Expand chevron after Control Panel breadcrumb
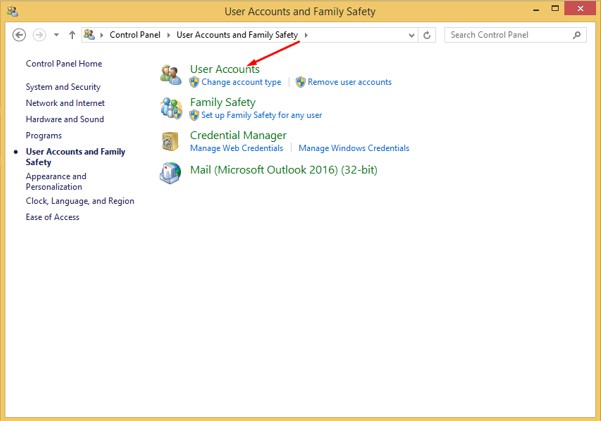 tap(168, 35)
